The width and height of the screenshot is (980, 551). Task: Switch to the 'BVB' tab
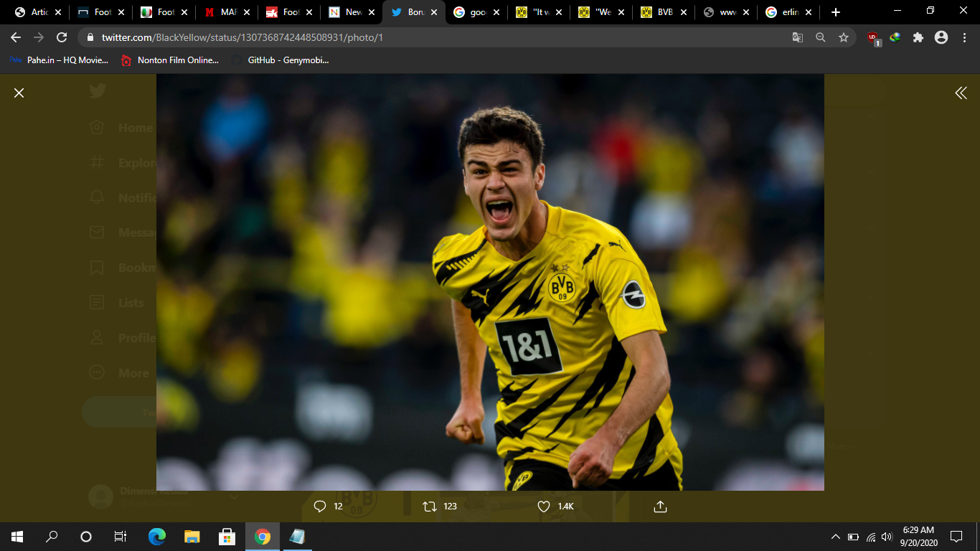click(664, 12)
